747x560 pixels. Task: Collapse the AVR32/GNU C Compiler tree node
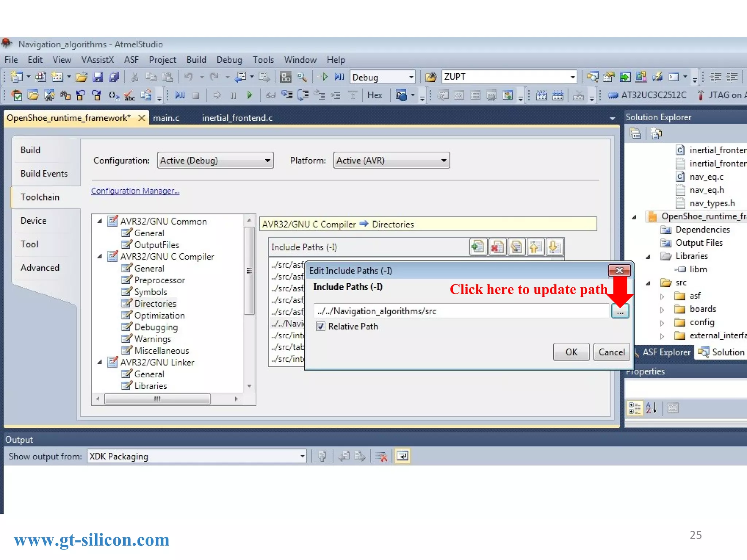click(x=100, y=257)
